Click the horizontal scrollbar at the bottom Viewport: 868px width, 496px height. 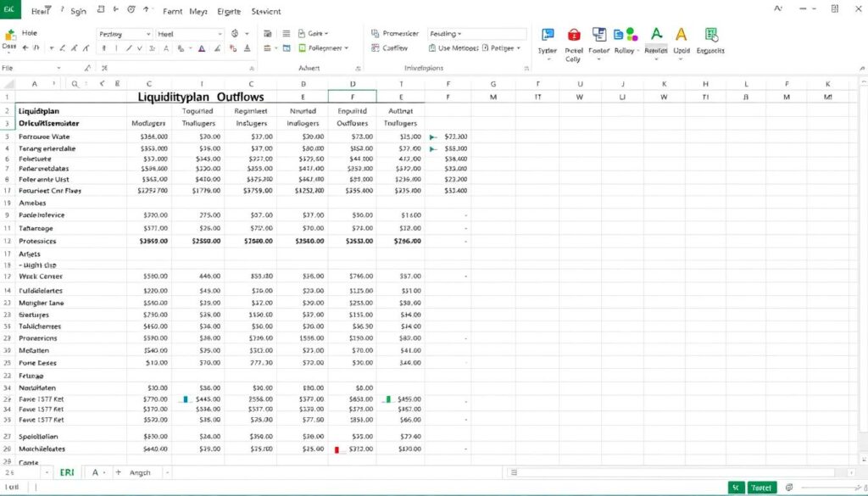point(678,472)
